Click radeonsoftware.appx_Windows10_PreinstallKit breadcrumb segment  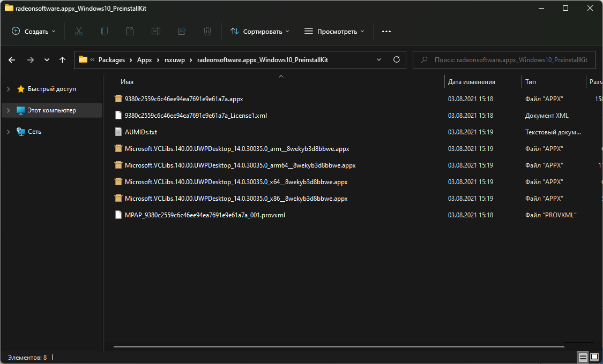click(x=262, y=60)
